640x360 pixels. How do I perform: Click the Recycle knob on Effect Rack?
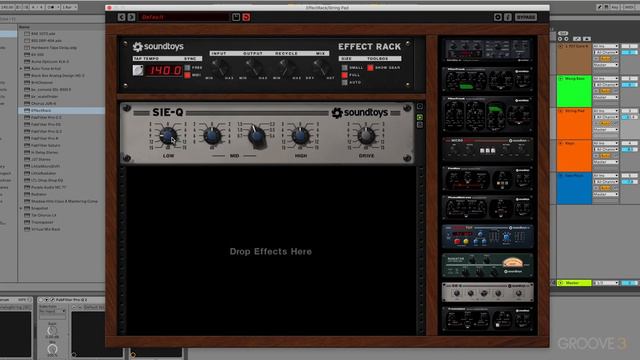pyautogui.click(x=287, y=67)
